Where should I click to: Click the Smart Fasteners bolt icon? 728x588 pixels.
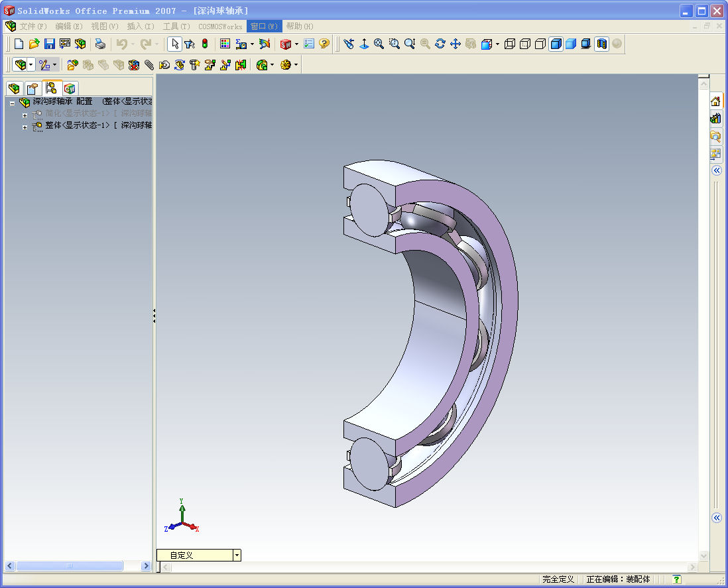point(194,65)
